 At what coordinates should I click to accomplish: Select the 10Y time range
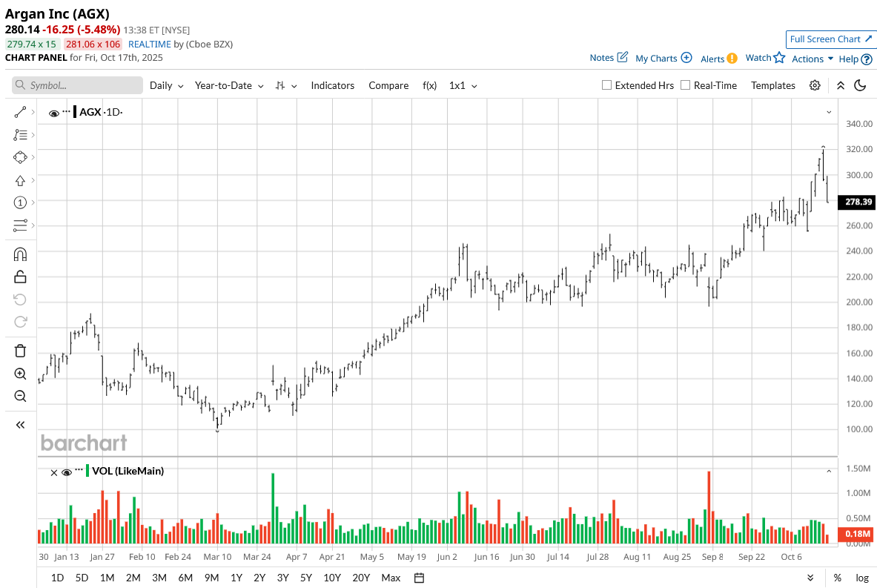pyautogui.click(x=332, y=578)
